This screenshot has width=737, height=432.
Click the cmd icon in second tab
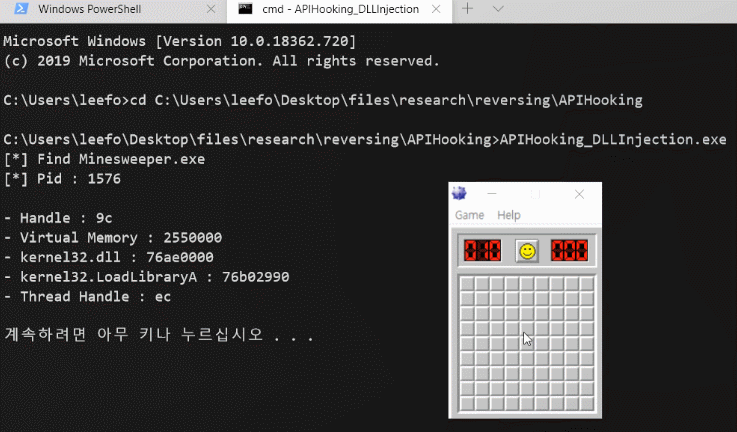pyautogui.click(x=245, y=8)
